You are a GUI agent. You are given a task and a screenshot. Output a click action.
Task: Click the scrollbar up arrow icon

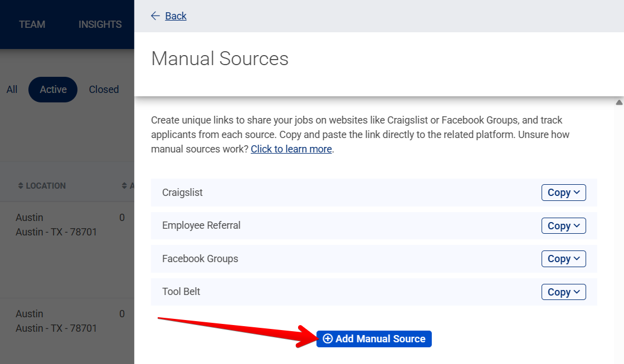[619, 102]
